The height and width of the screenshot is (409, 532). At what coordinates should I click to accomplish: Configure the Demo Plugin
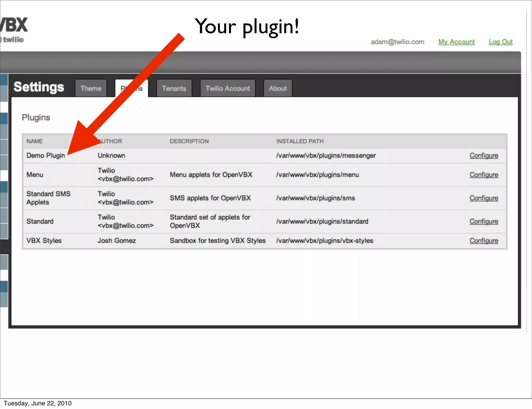(484, 155)
